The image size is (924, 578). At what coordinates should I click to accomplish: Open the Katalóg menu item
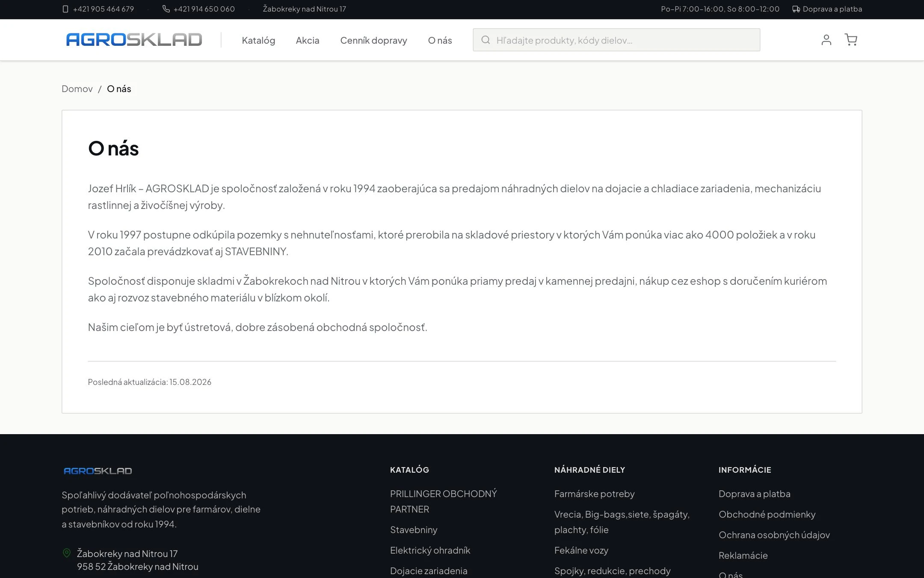258,40
